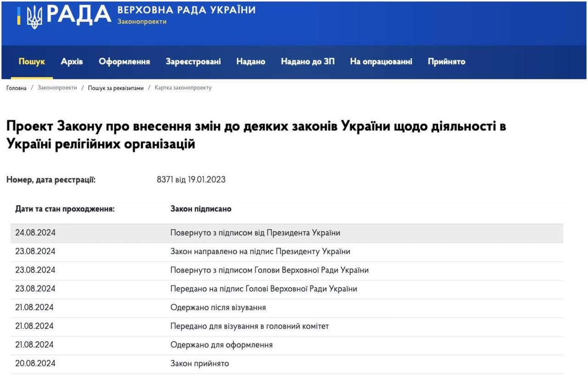Click the Верховна Рада України header title
Screen dimensions: 588x392
point(187,10)
